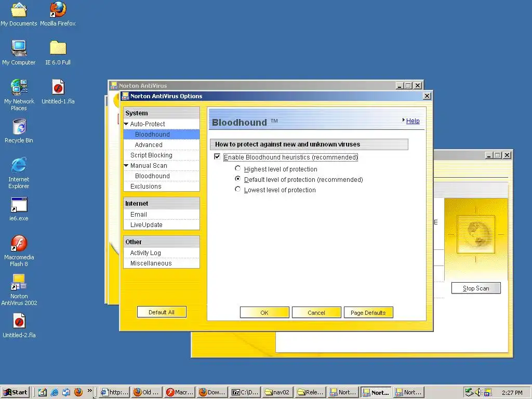Open the Manual Scan options page

(x=149, y=166)
